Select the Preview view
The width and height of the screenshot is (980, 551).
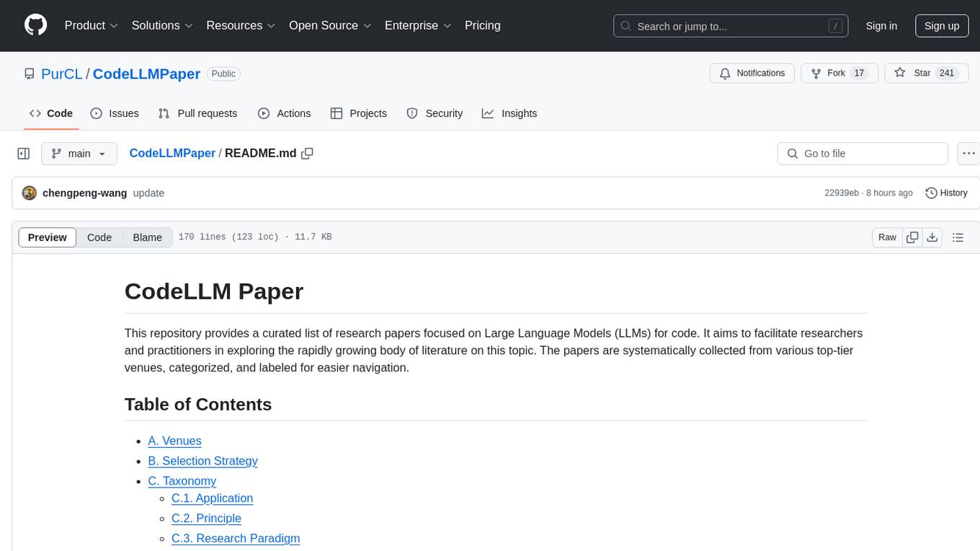48,237
